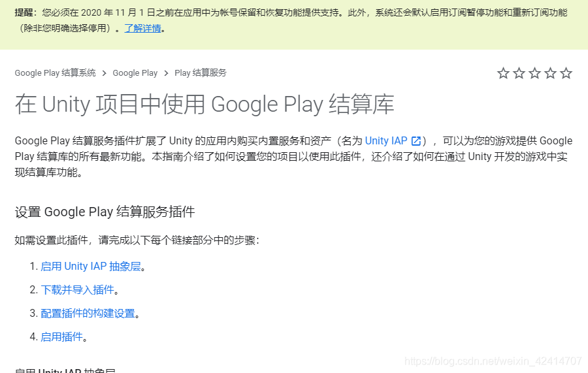588x373 pixels.
Task: Open the 了解详情 link in the notice banner
Action: pos(142,28)
